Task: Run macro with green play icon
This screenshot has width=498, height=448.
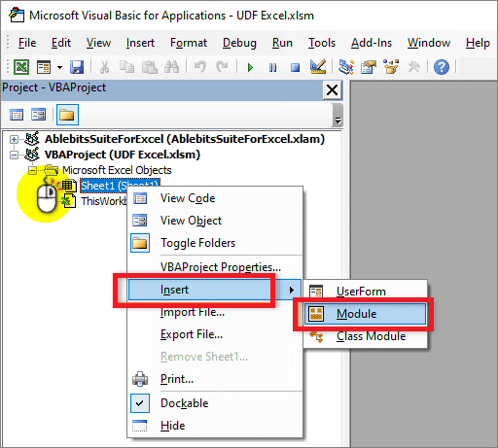Action: coord(250,68)
